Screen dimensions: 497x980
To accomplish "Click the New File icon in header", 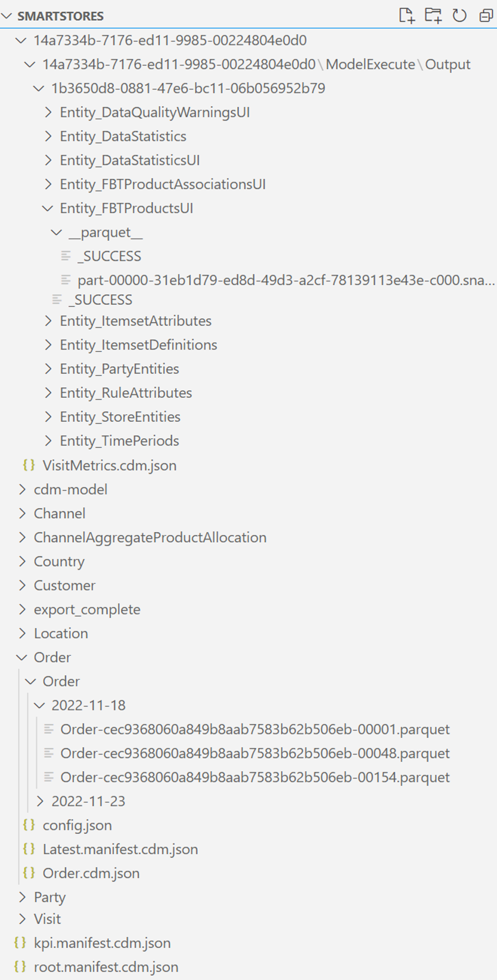I will point(406,16).
